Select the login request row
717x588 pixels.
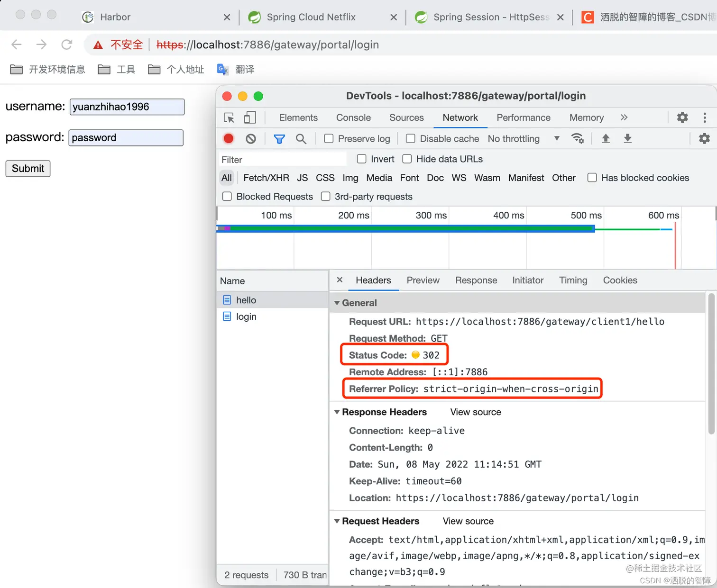tap(272, 317)
